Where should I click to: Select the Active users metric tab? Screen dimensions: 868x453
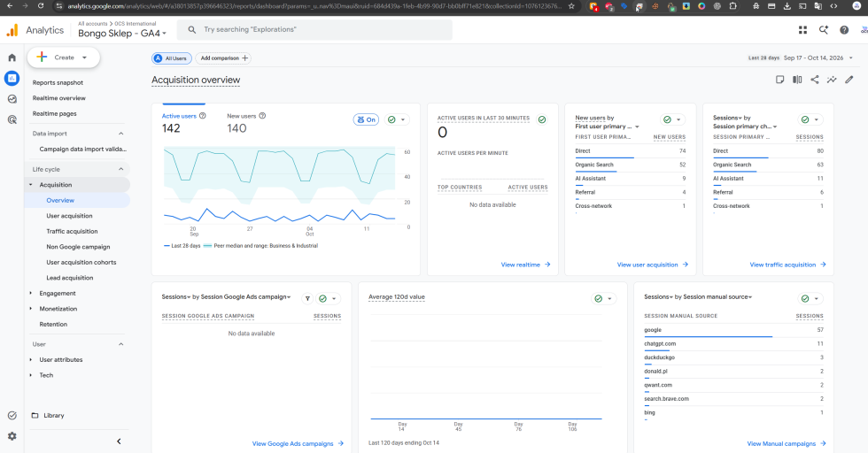point(183,123)
